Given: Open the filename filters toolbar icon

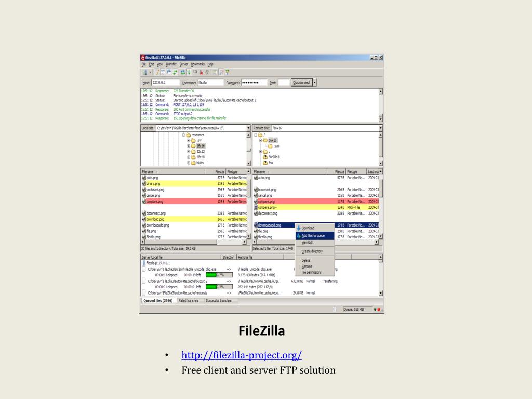Looking at the screenshot, I should coord(215,72).
